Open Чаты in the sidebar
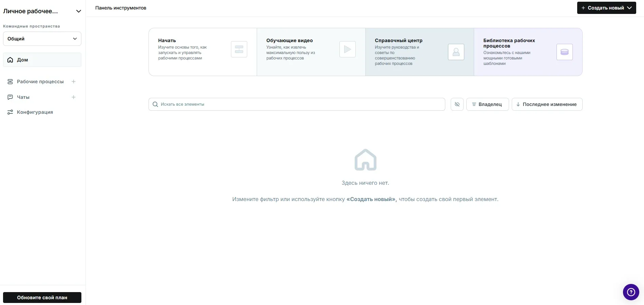This screenshot has width=644, height=305. 23,97
